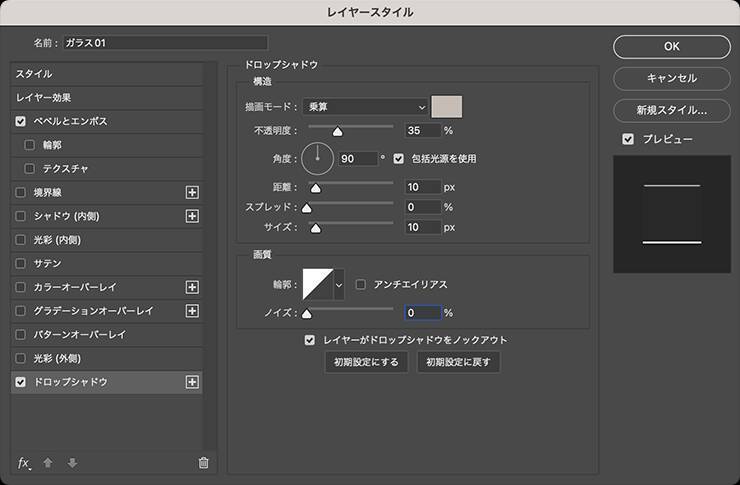Click the move effect down arrow
This screenshot has height=485, width=740.
[x=71, y=463]
